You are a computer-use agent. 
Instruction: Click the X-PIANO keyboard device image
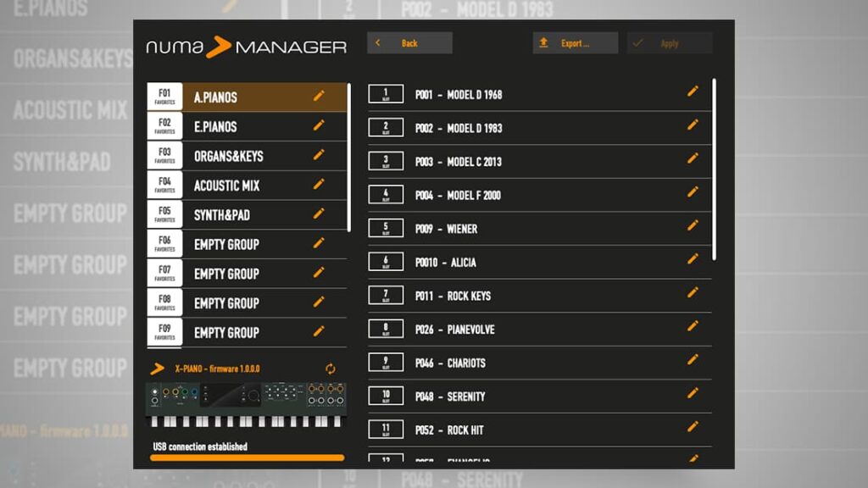(246, 405)
